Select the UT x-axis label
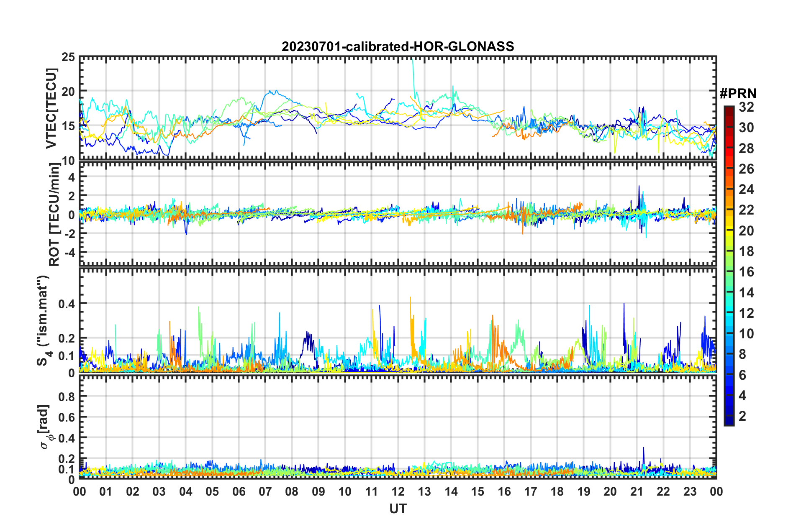The image size is (796, 532). (398, 509)
